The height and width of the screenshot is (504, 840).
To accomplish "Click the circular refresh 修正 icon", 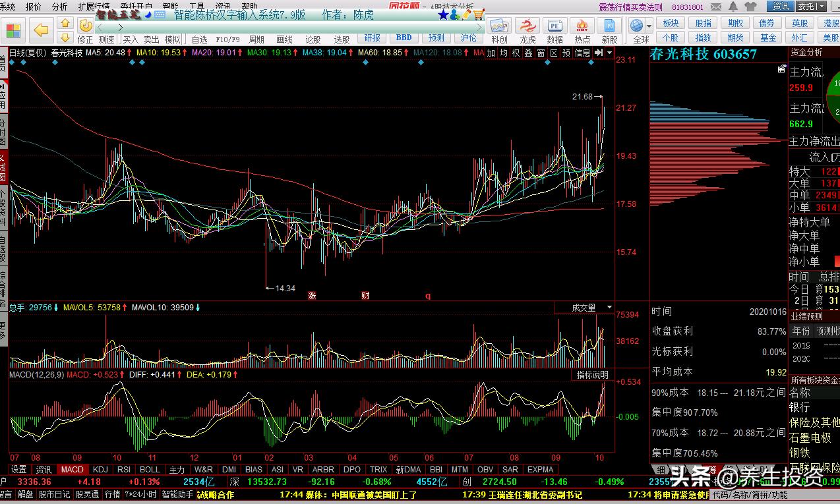I will (86, 25).
